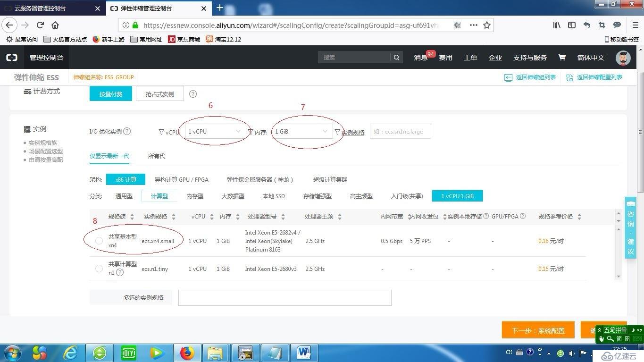Select the 入门级(共享) category
644x362 pixels.
pos(407,196)
